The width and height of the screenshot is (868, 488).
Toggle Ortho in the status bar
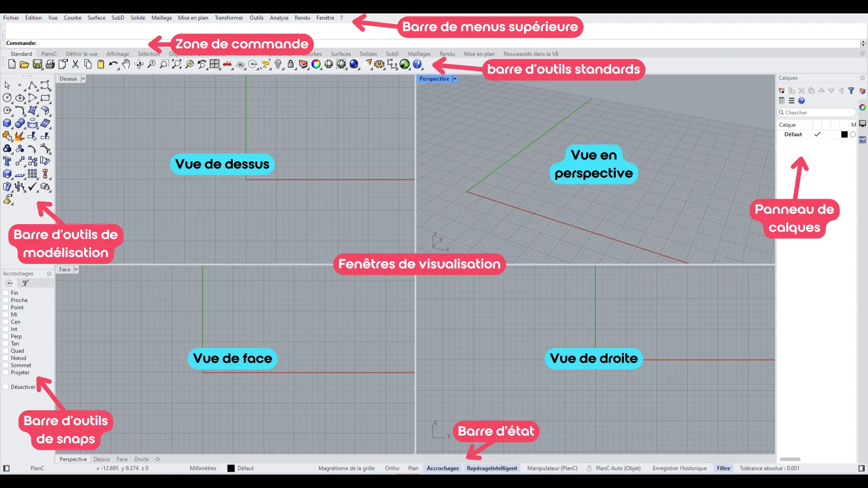392,468
